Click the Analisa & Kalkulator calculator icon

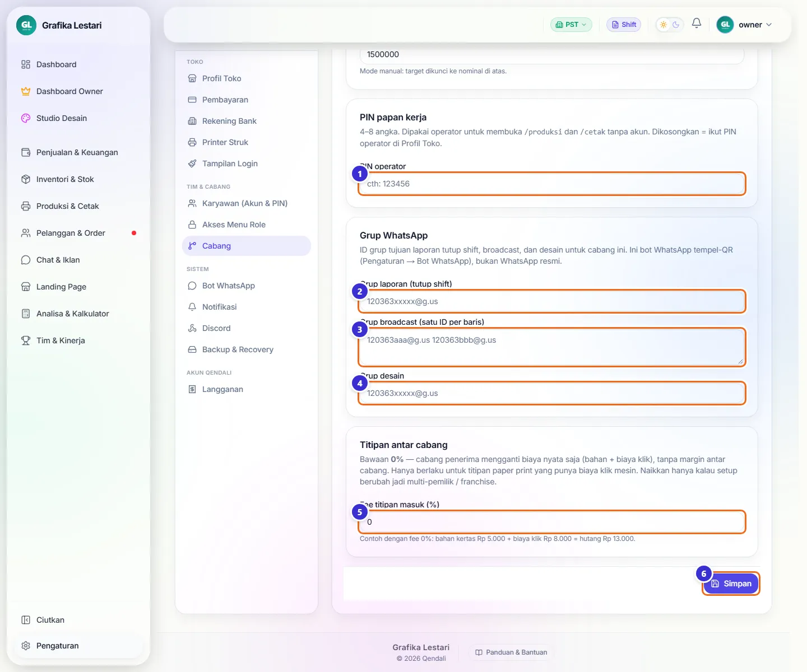tap(26, 314)
